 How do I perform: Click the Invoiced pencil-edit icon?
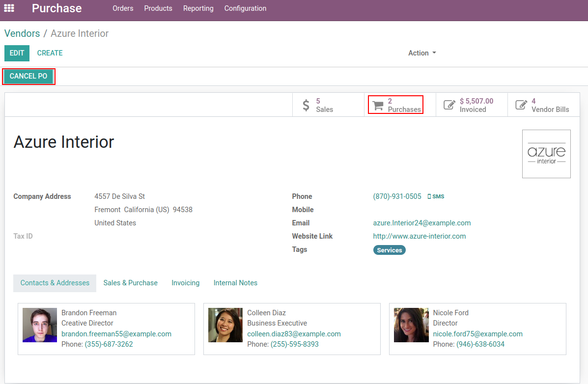pyautogui.click(x=449, y=105)
